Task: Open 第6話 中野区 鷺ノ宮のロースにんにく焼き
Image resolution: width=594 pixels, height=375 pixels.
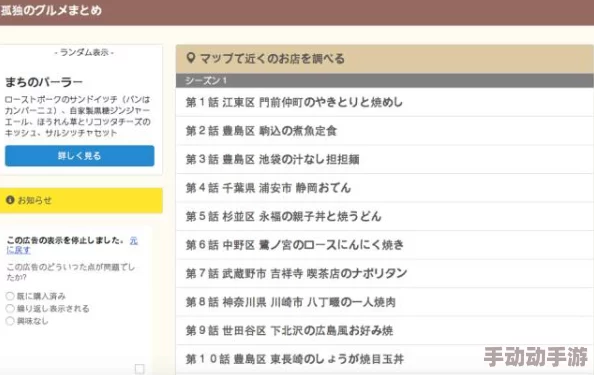Action: [385, 245]
